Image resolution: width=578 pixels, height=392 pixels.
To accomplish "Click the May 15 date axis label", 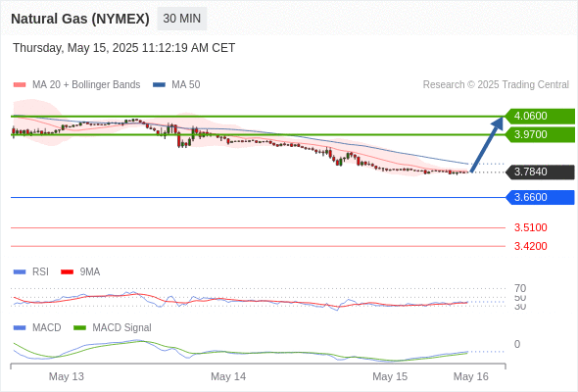I will pyautogui.click(x=390, y=376).
